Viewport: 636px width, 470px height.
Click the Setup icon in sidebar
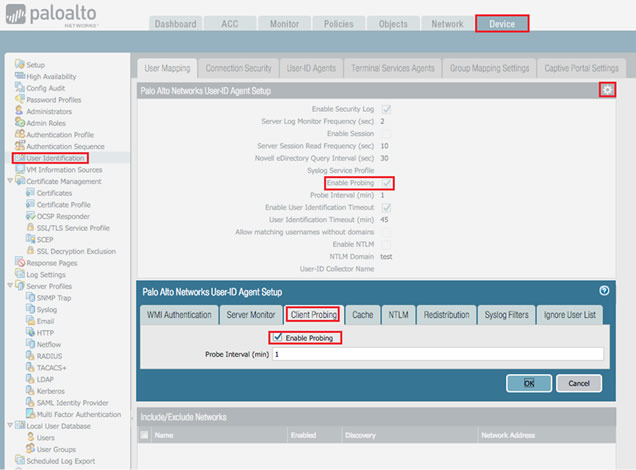19,64
